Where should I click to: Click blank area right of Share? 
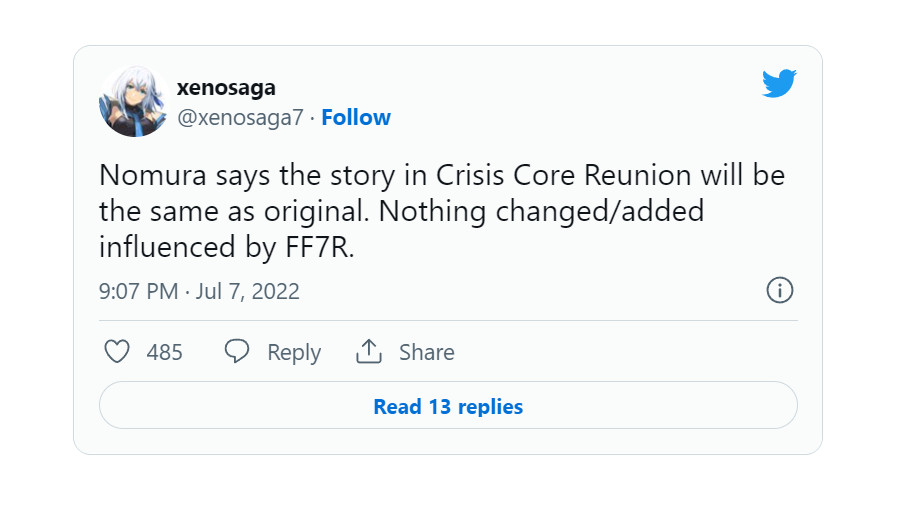(620, 352)
